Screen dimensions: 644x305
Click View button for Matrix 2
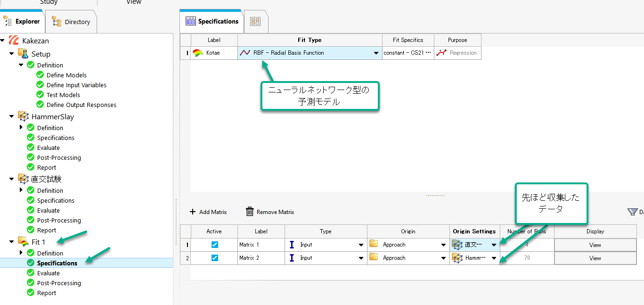pos(595,258)
